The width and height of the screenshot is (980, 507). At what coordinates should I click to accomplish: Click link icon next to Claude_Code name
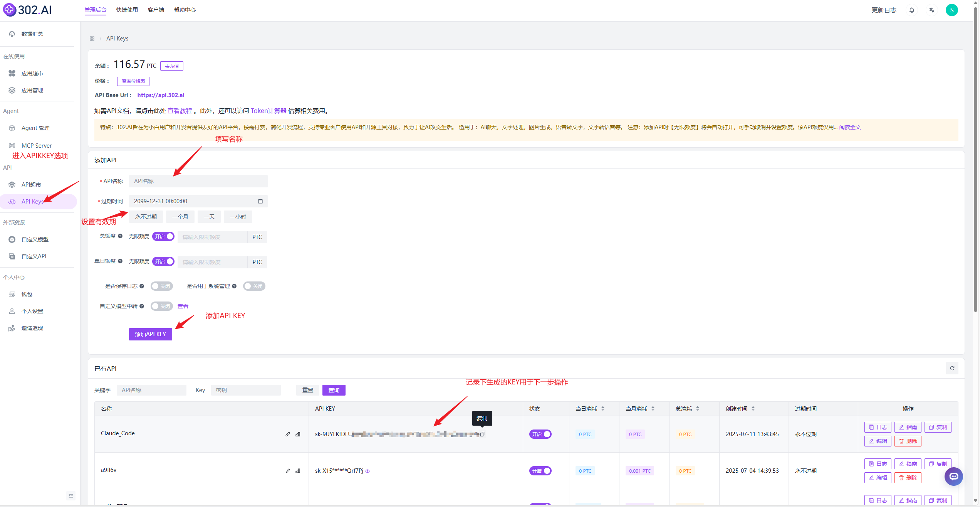287,434
